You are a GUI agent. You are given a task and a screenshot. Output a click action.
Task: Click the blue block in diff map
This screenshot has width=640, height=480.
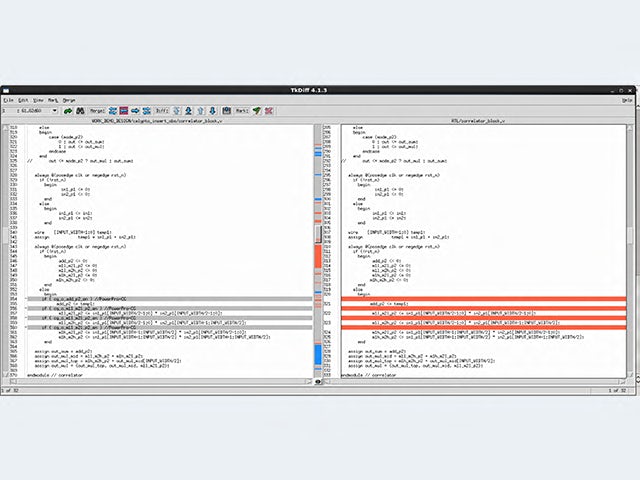(x=318, y=354)
